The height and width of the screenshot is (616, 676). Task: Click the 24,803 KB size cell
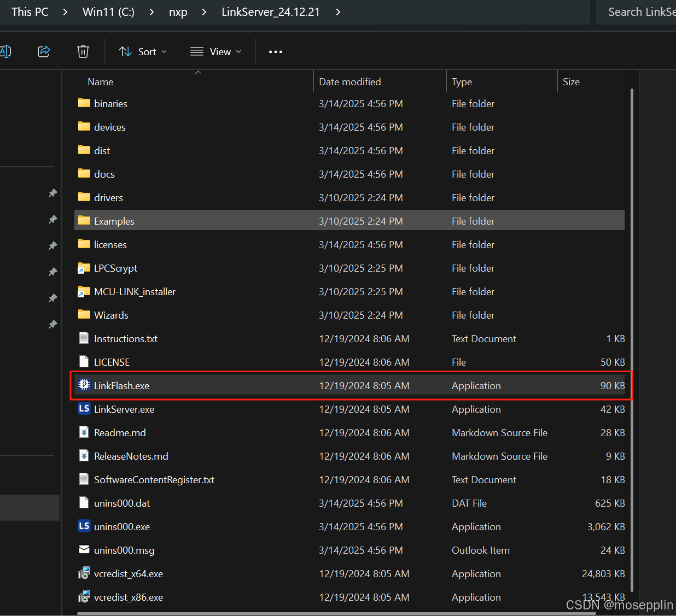(x=603, y=573)
